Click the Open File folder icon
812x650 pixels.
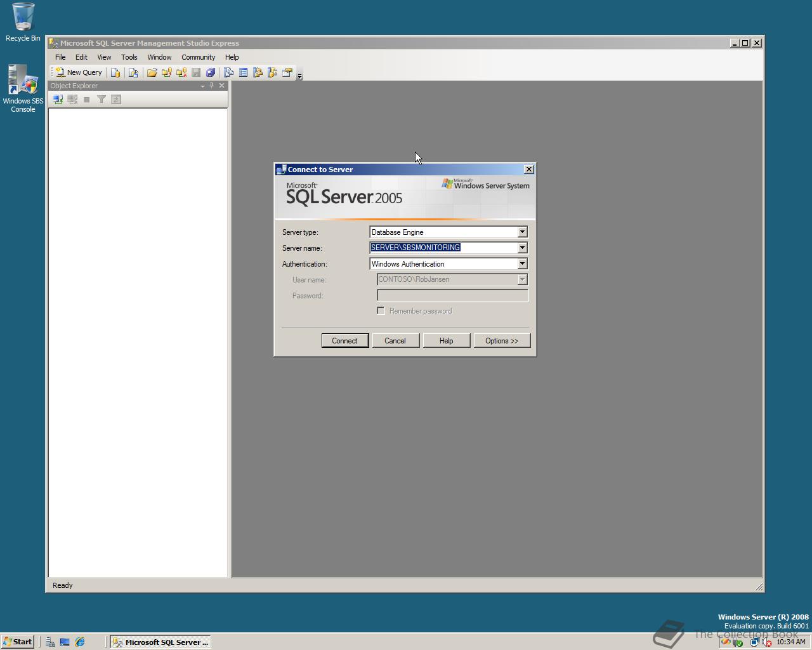152,72
